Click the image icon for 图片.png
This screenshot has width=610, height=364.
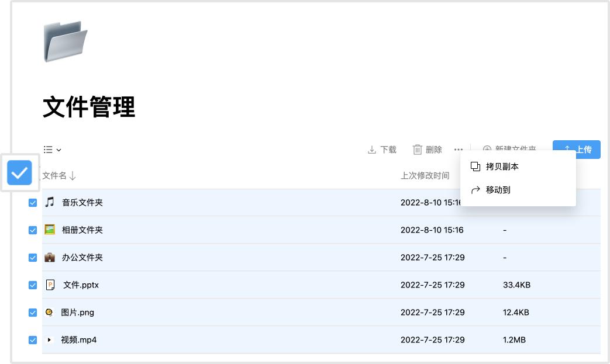point(50,313)
